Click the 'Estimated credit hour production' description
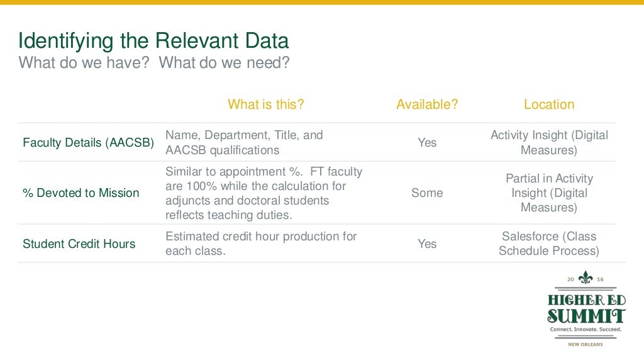The width and height of the screenshot is (644, 363). [260, 243]
